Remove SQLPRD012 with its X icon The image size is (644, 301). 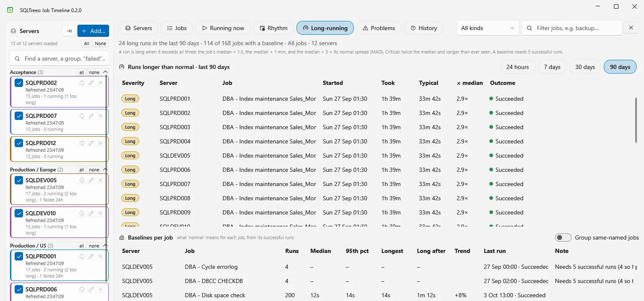(x=100, y=143)
